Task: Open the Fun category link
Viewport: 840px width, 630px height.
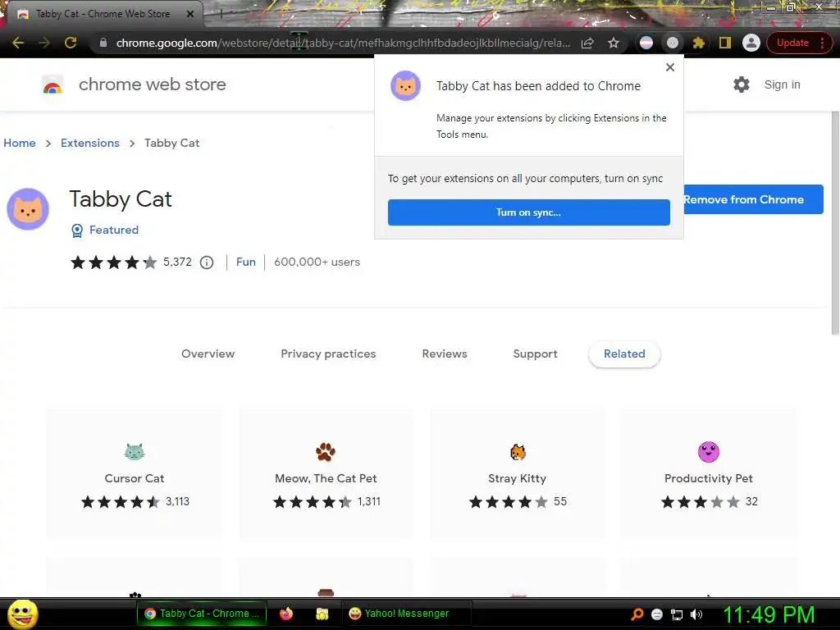Action: pos(246,262)
